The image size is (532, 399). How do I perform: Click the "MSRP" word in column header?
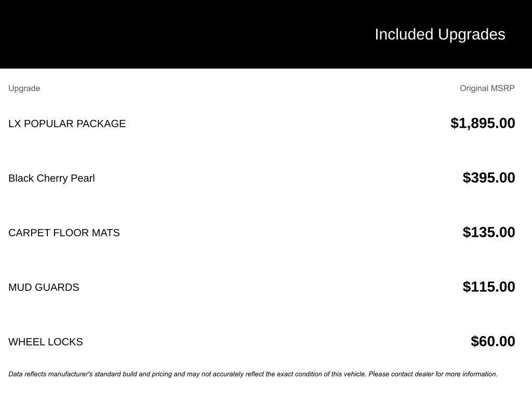[502, 88]
